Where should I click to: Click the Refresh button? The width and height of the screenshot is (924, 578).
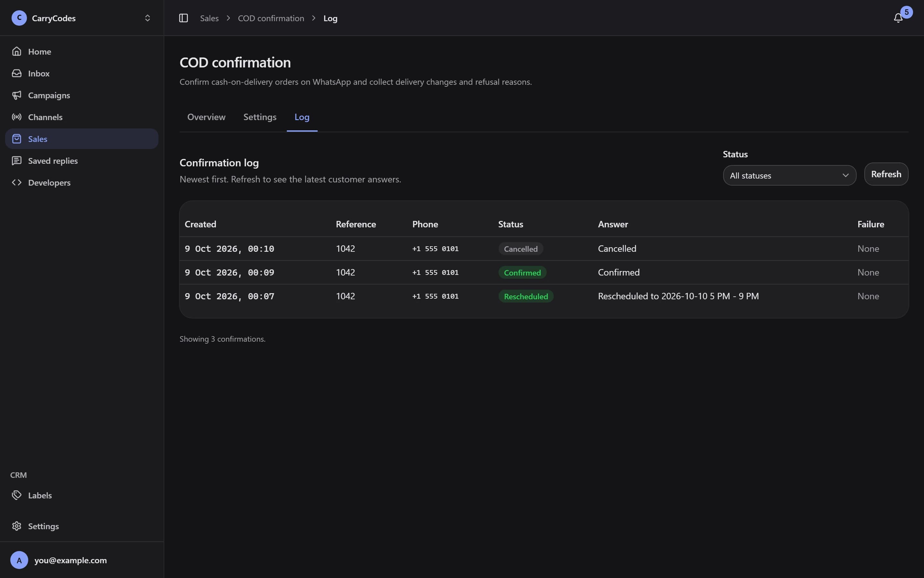[886, 174]
